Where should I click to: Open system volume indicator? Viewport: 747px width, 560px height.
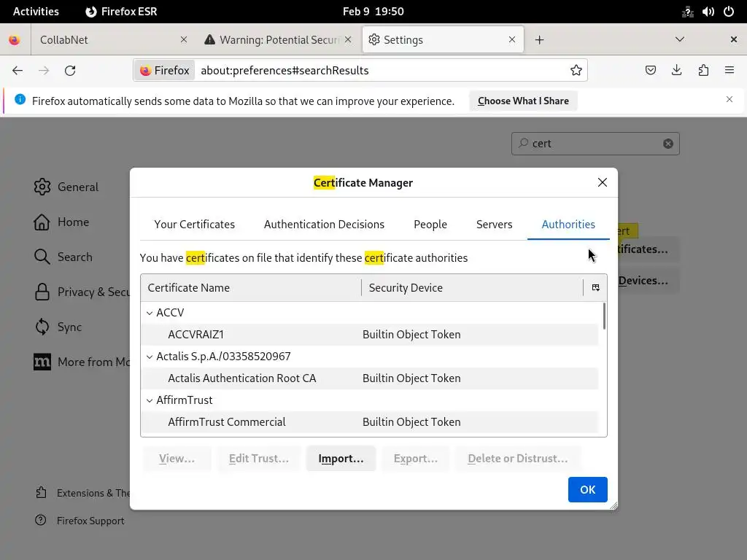[708, 12]
